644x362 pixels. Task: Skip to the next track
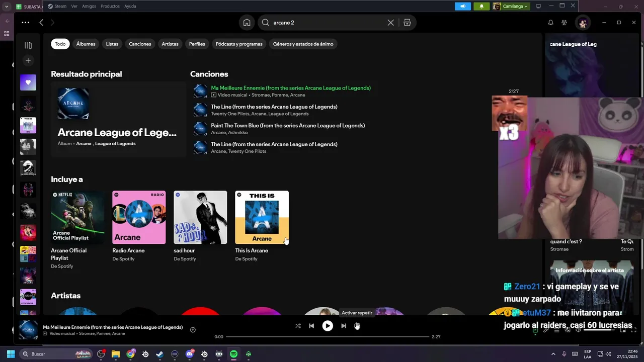344,326
